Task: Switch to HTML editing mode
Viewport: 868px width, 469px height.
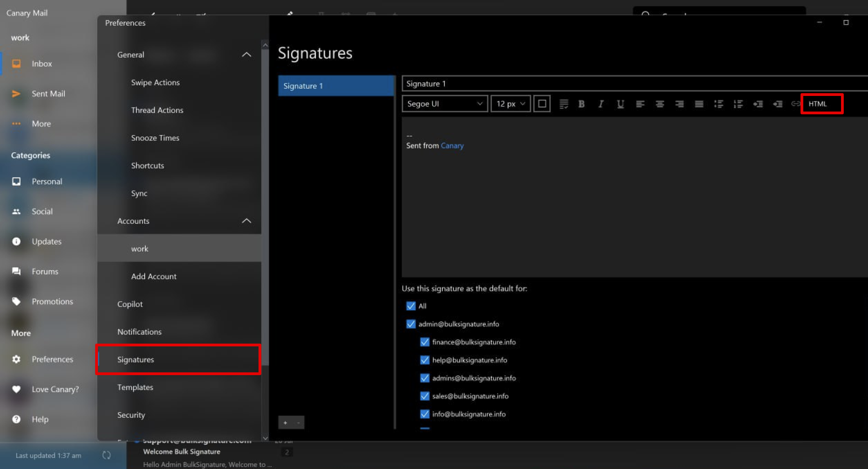Action: tap(819, 103)
